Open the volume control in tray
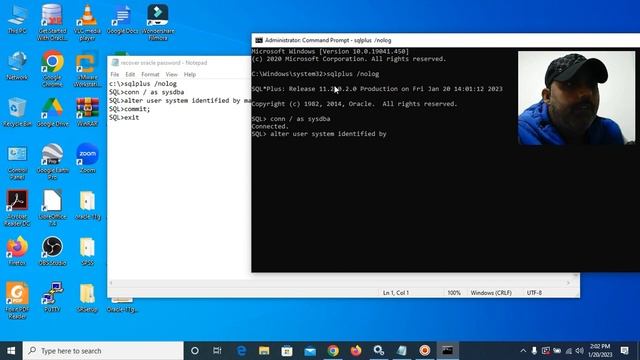The width and height of the screenshot is (640, 360). pyautogui.click(x=580, y=351)
